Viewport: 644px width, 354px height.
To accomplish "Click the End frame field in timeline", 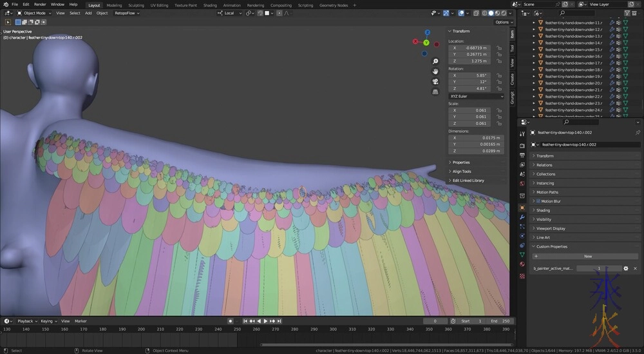I will 499,320.
